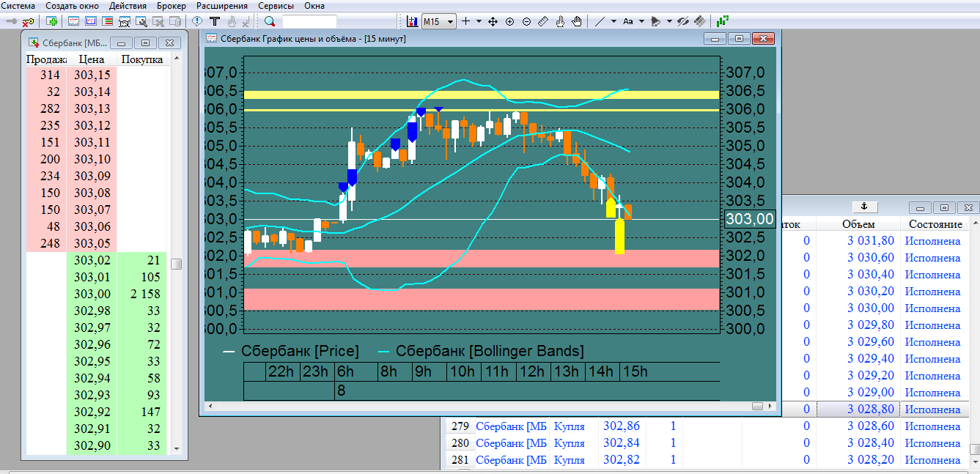Expand the line tool options arrow
This screenshot has width=980, height=474.
(x=614, y=21)
